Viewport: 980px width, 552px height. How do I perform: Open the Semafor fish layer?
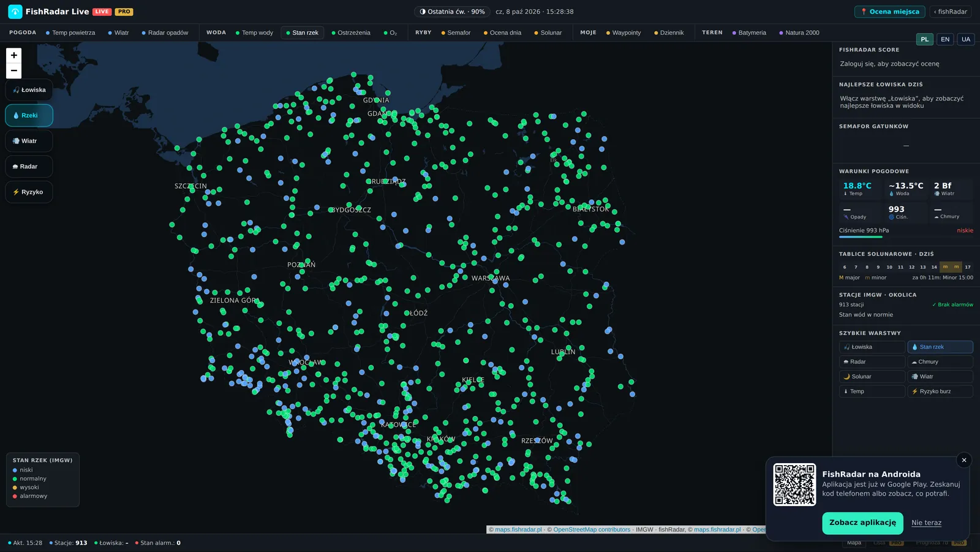(x=456, y=33)
